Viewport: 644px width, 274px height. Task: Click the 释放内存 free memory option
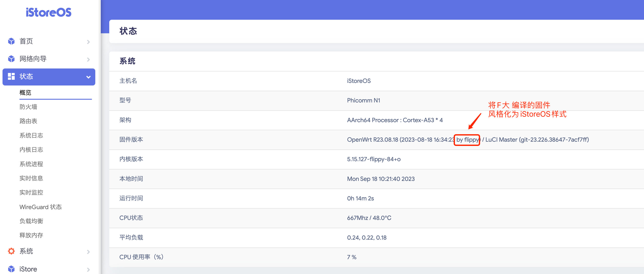click(x=31, y=235)
